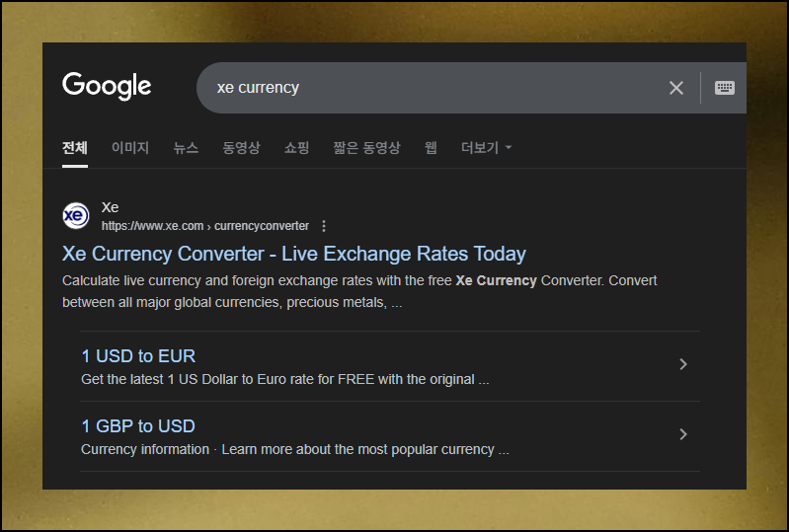Viewport: 789px width, 532px height.
Task: Expand the chevron for 1 USD to EUR
Action: 682,364
